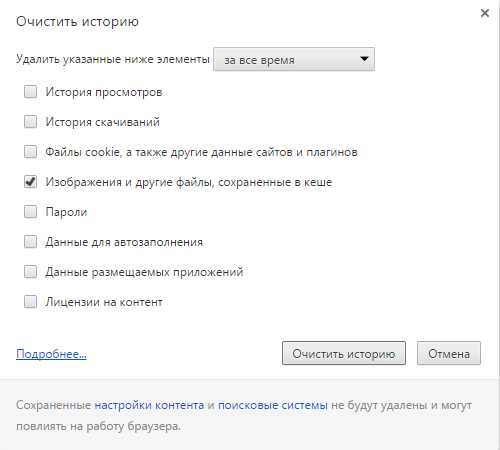500x450 pixels.
Task: Click the Очистить историю dialog heading
Action: coord(77,21)
